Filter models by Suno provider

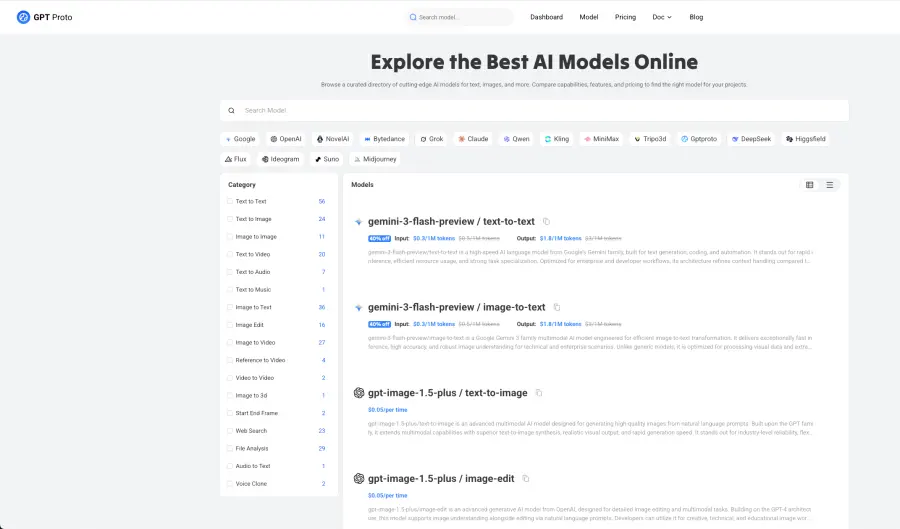(x=327, y=159)
